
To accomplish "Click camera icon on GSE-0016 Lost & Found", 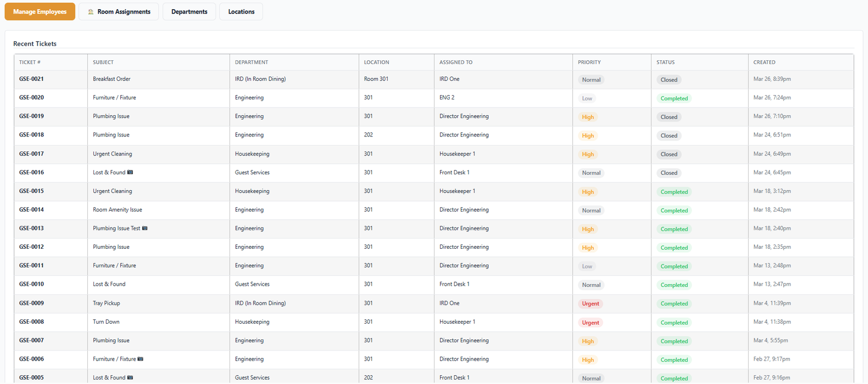I will 130,173.
